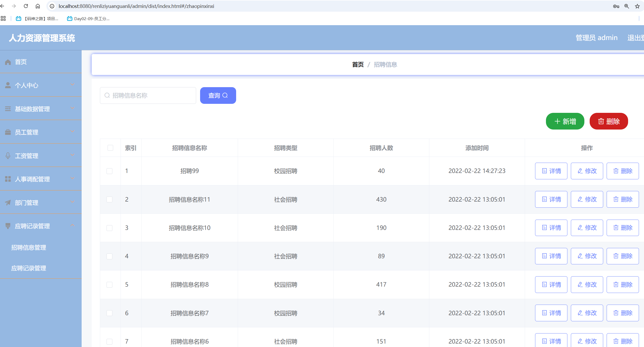Open 招聘信息管理 submenu item

(29, 247)
